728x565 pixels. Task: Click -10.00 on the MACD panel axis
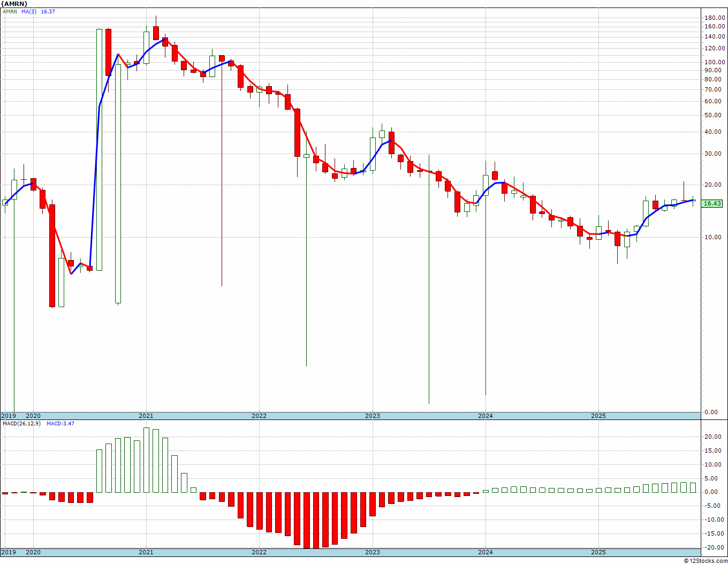coord(715,520)
